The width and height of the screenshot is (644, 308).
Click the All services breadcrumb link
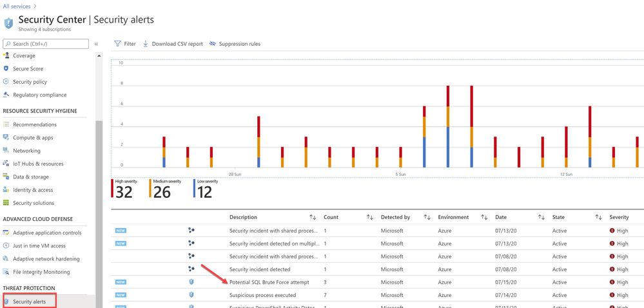tap(16, 6)
